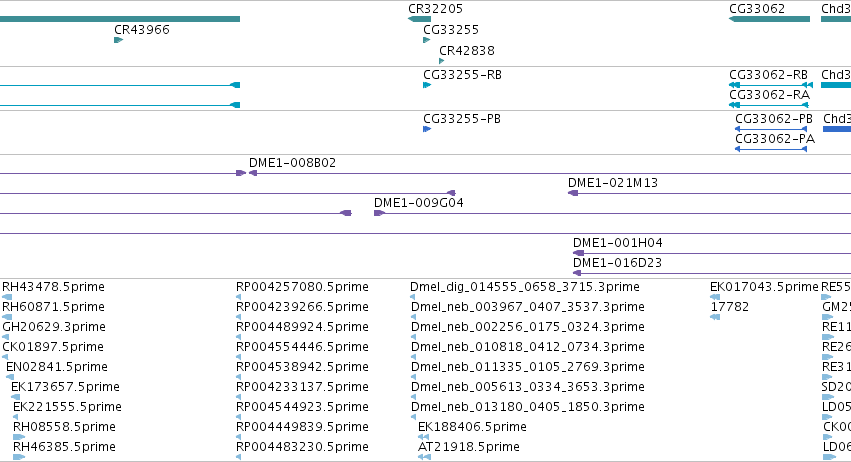Click the DME1-016D23 feature label
851x462 pixels.
pos(618,263)
